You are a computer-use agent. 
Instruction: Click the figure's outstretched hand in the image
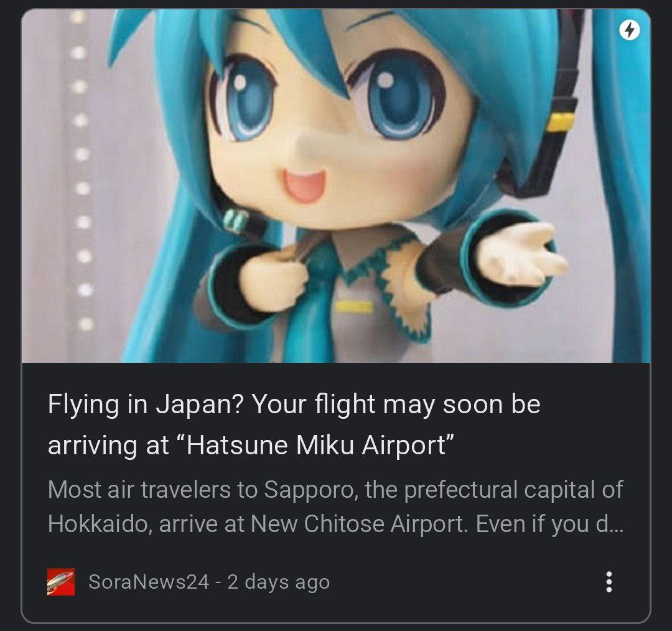(x=521, y=254)
